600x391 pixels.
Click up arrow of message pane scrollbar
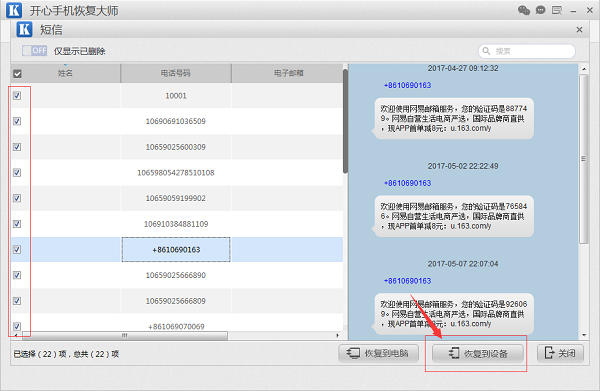[584, 69]
